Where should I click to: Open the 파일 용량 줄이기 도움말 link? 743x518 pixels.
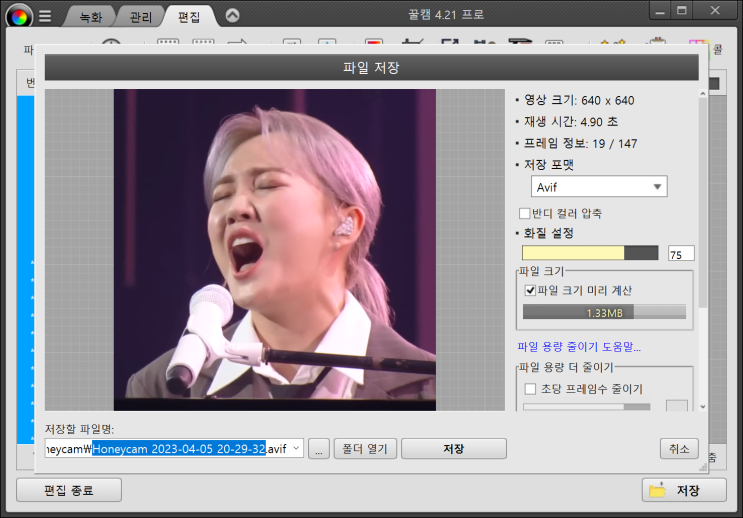[579, 347]
